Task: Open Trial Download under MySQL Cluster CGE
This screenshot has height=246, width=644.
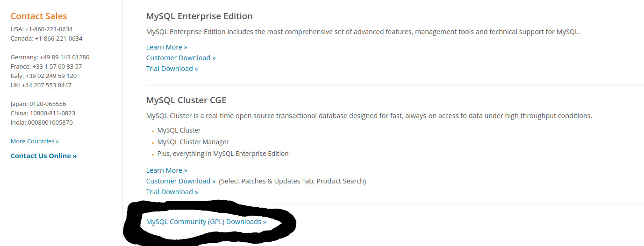Action: (172, 192)
